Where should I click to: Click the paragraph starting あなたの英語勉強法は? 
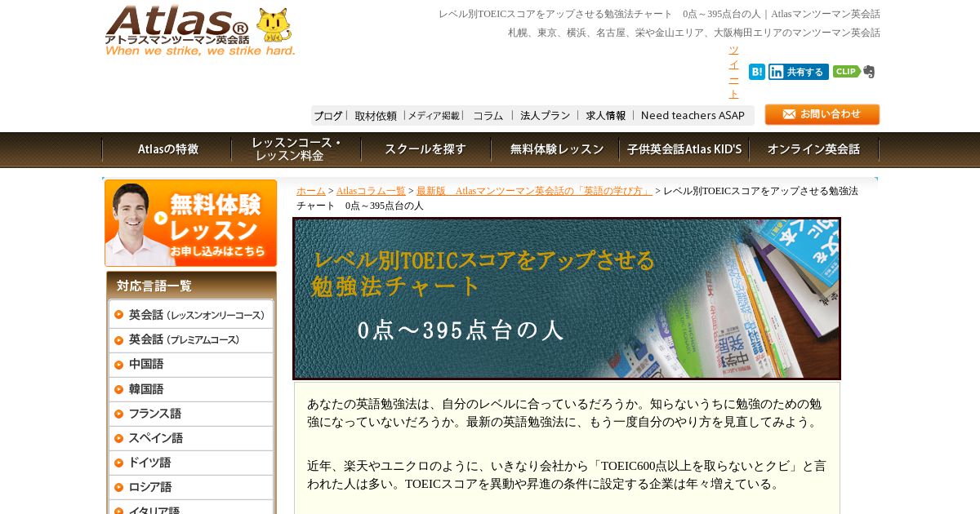pos(564,413)
